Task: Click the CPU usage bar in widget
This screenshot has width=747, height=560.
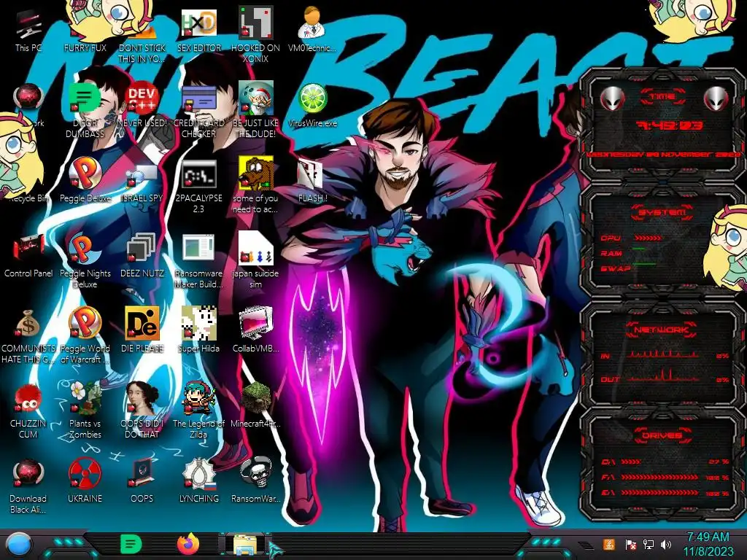Action: click(648, 238)
